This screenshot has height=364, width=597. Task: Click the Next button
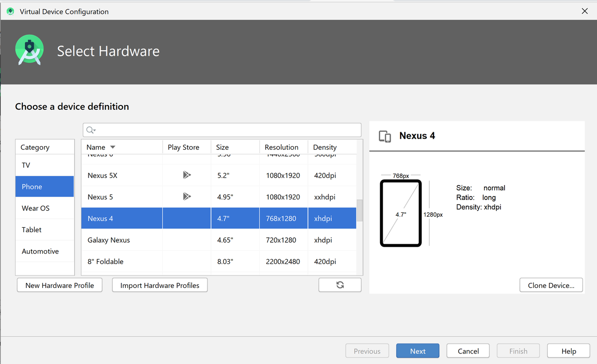tap(417, 351)
